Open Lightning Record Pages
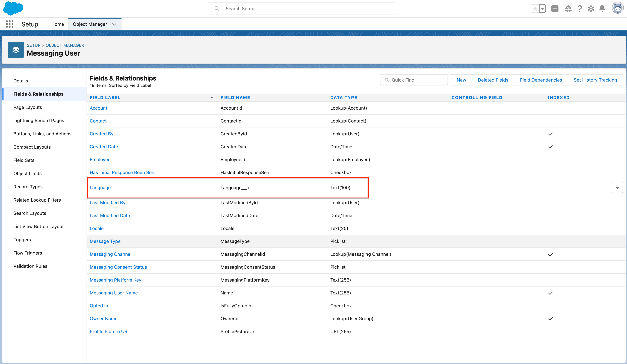This screenshot has height=364, width=627. [39, 120]
